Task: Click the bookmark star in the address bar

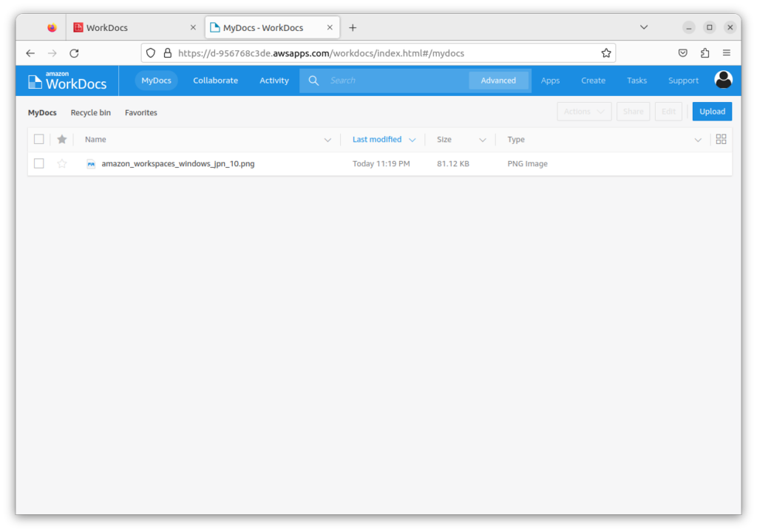Action: [x=605, y=52]
